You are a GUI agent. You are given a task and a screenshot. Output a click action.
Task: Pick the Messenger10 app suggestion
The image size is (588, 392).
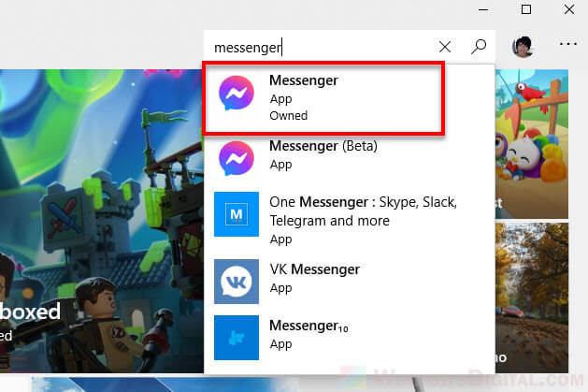(349, 337)
